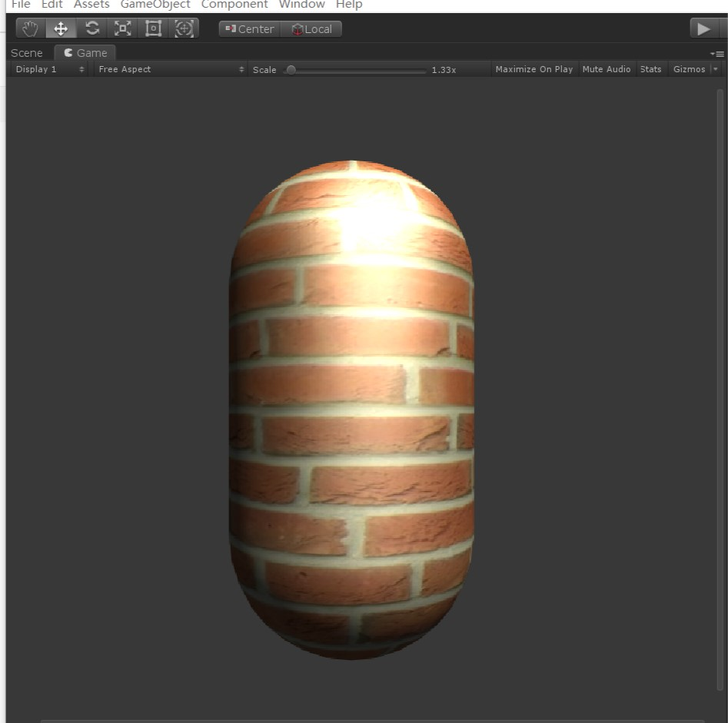Select the Rect Transform tool

pyautogui.click(x=153, y=28)
